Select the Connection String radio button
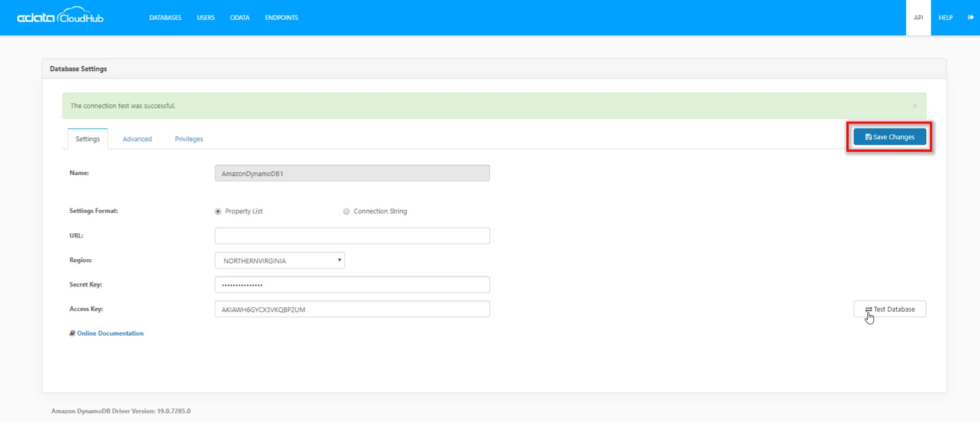The image size is (980, 422). point(346,212)
